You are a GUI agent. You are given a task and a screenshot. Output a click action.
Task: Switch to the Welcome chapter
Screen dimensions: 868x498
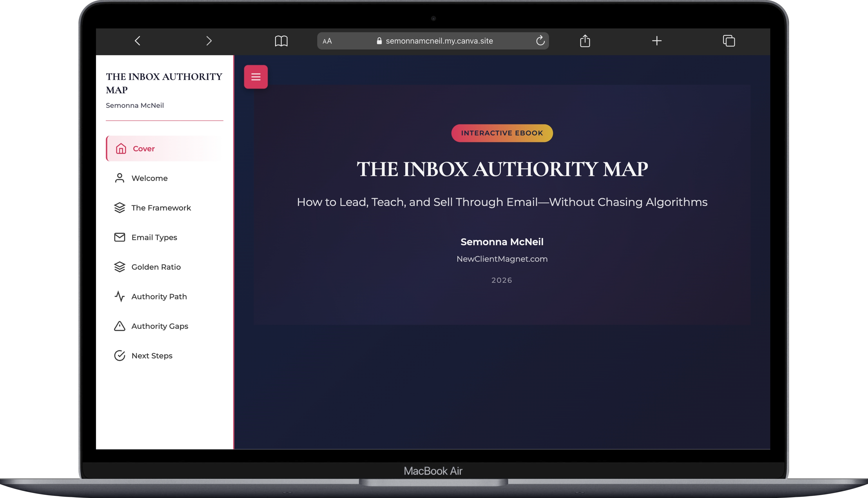pyautogui.click(x=150, y=178)
